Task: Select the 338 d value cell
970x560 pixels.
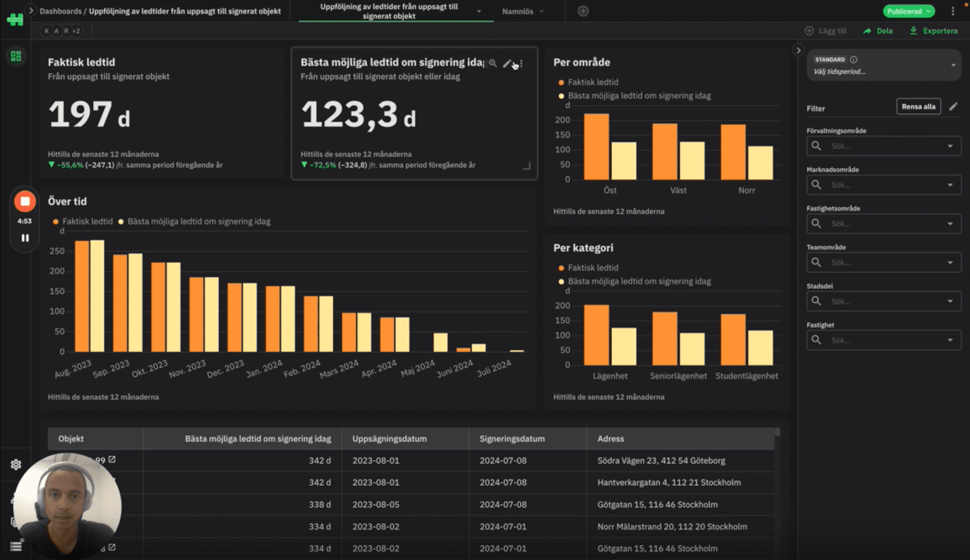Action: click(242, 504)
